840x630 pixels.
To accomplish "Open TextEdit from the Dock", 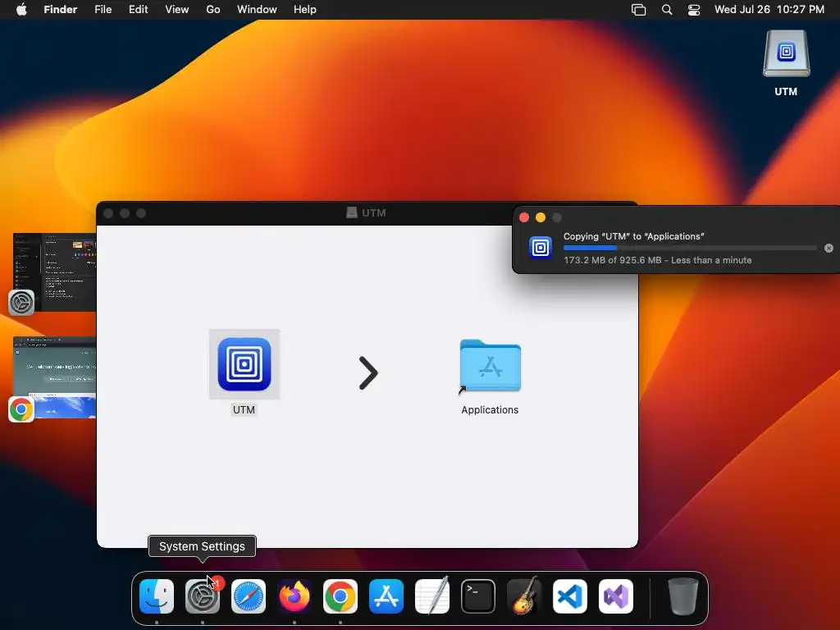I will [x=432, y=596].
